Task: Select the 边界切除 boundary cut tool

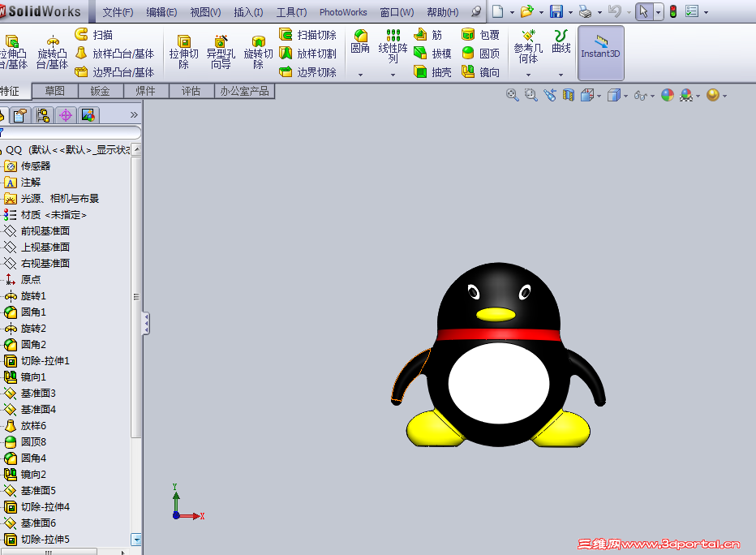Action: pos(307,72)
